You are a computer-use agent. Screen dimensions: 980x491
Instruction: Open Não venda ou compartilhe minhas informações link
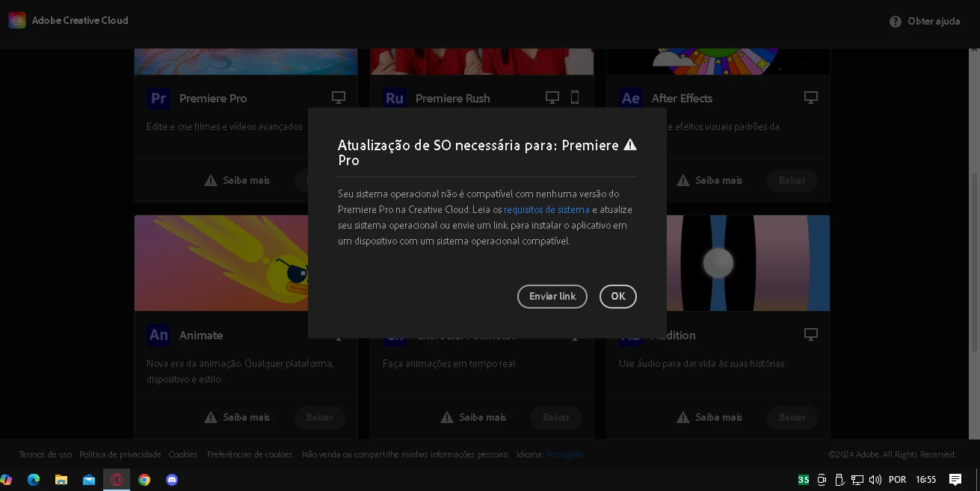405,454
